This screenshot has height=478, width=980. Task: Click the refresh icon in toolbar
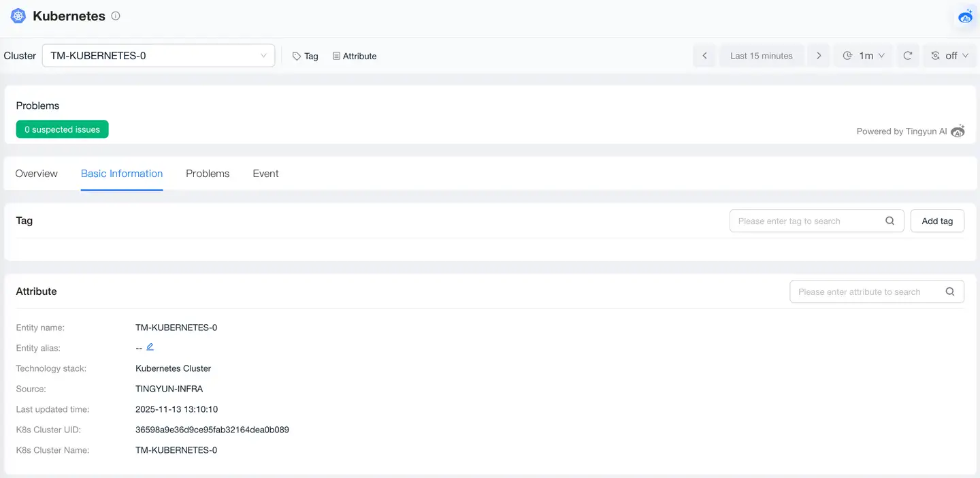907,56
